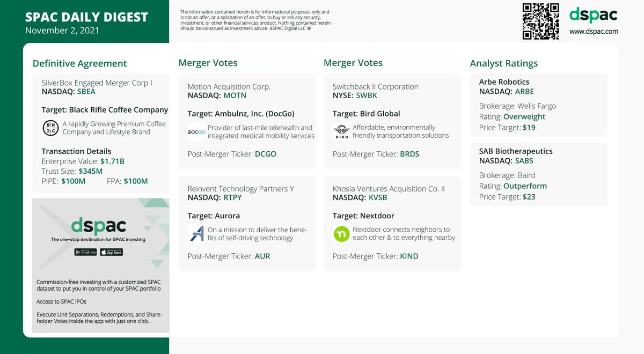This screenshot has width=644, height=354.
Task: Click Khosla Ventures Acquisition Co. II name
Action: (389, 188)
